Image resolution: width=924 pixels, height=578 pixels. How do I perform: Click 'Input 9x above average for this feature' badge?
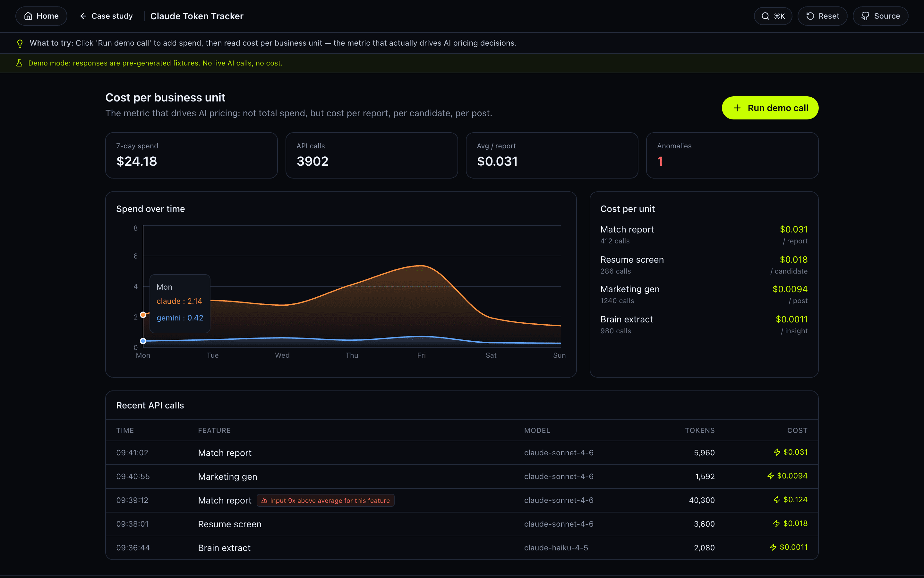[326, 500]
